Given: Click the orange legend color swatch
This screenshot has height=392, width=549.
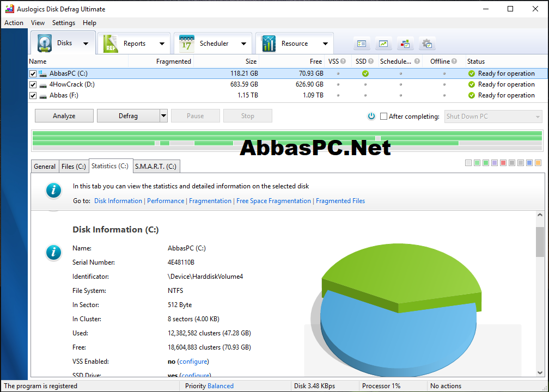Looking at the screenshot, I should [539, 163].
